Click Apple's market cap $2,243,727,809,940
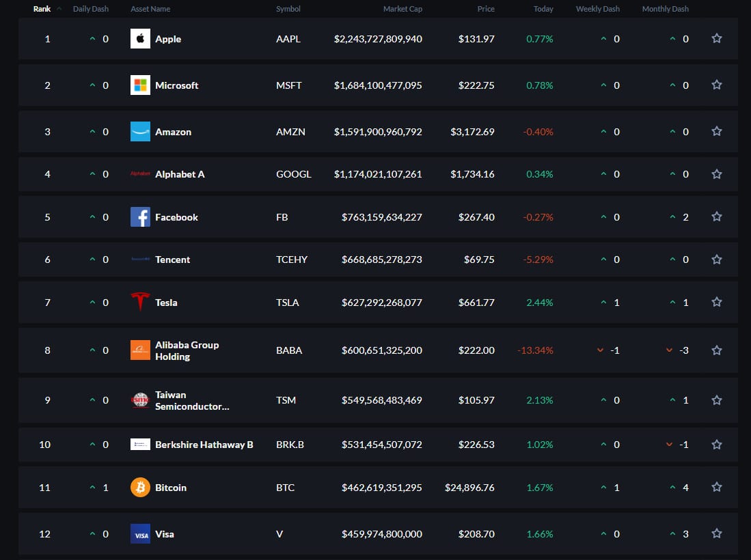The image size is (751, 560). pyautogui.click(x=378, y=39)
